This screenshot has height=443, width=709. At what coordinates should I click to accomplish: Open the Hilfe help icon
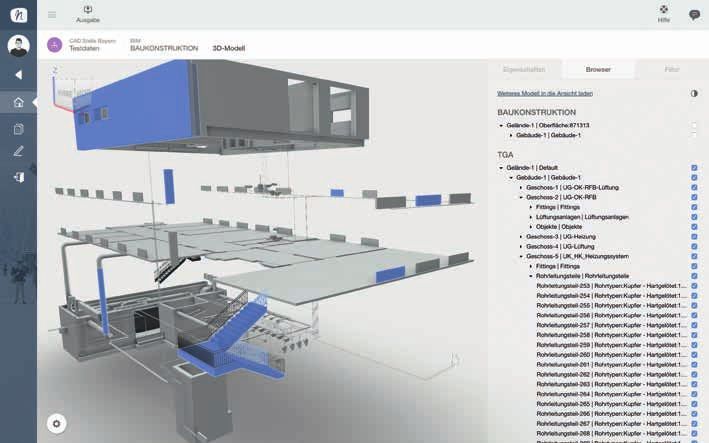[x=663, y=10]
